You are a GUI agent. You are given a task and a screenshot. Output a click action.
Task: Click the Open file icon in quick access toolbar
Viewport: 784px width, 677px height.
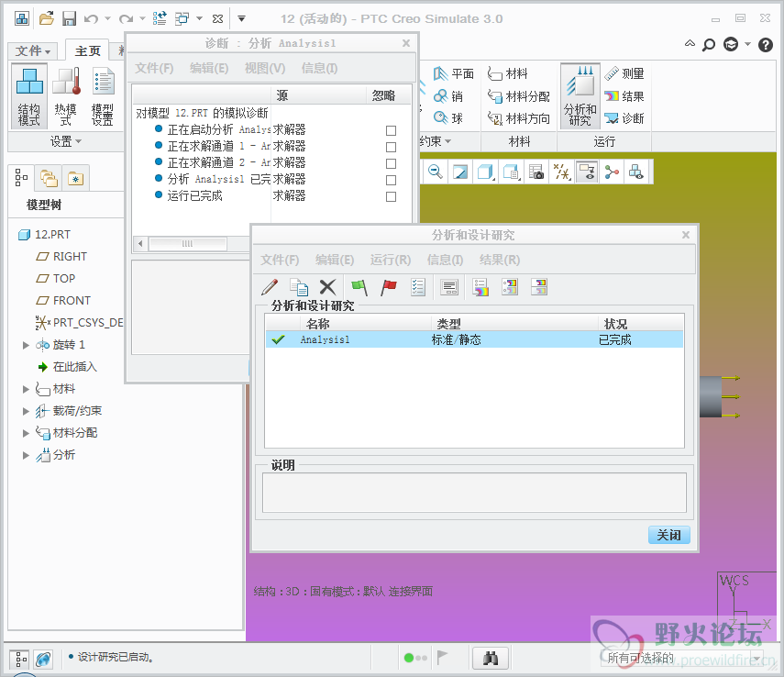tap(47, 19)
